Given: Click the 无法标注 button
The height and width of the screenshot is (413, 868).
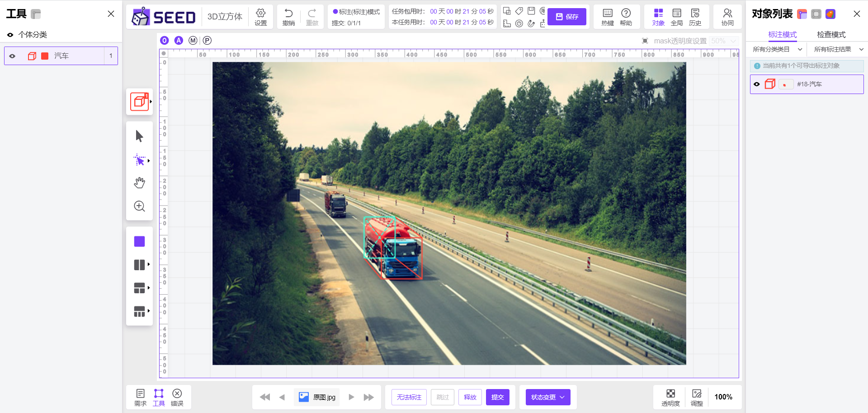Looking at the screenshot, I should [409, 397].
